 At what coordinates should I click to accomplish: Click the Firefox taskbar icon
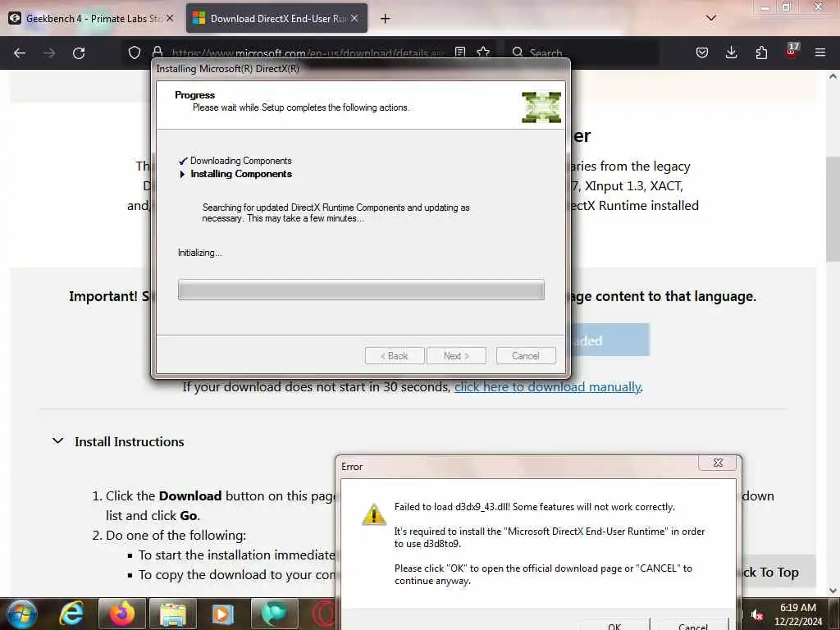(x=122, y=614)
